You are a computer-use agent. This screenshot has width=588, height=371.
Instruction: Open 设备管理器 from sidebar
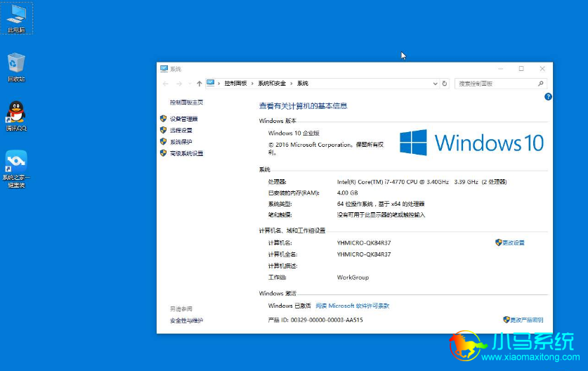coord(184,119)
